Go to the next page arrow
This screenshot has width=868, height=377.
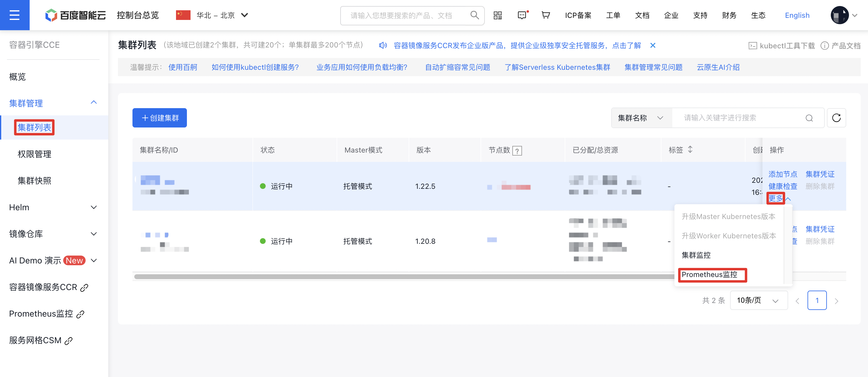click(836, 301)
